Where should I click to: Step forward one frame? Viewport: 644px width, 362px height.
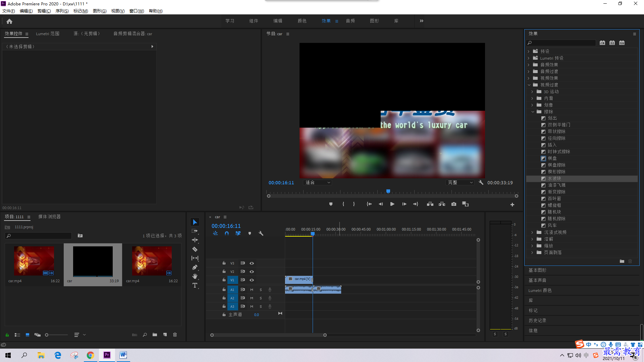(404, 204)
